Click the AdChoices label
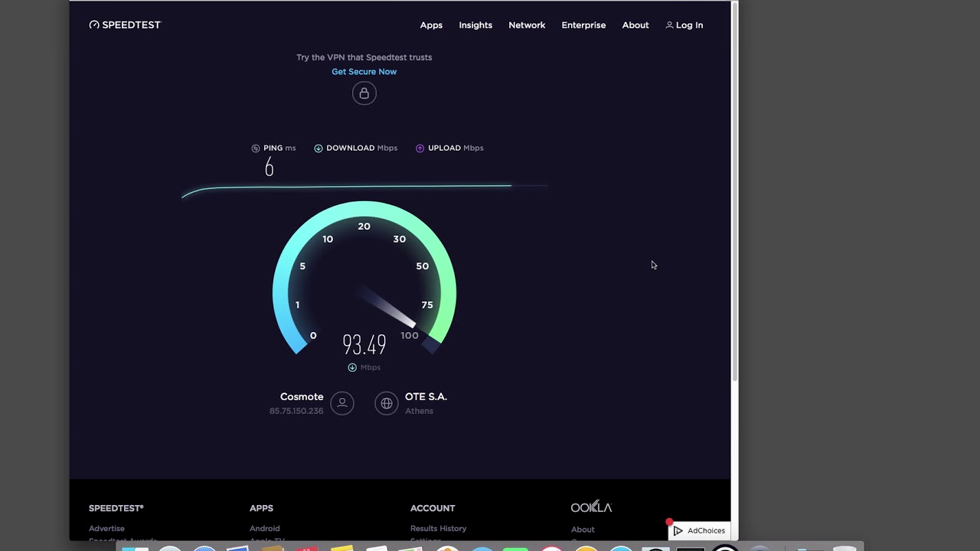The width and height of the screenshot is (980, 551). (706, 530)
